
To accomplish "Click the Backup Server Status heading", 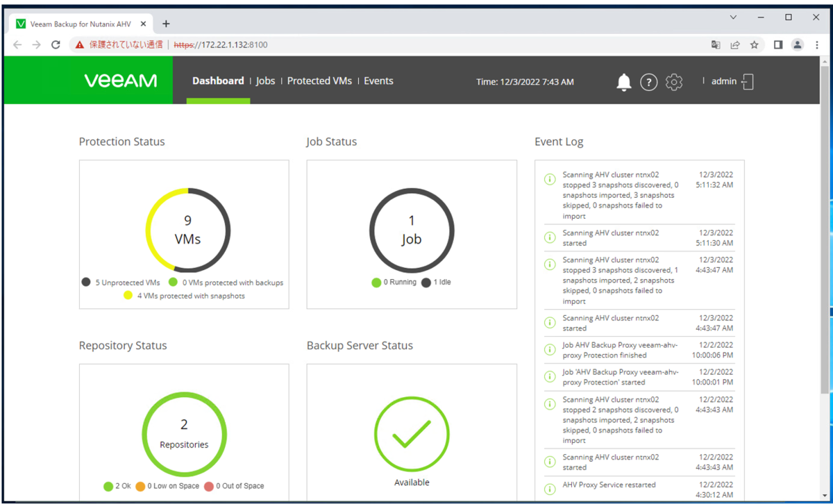I will tap(360, 346).
